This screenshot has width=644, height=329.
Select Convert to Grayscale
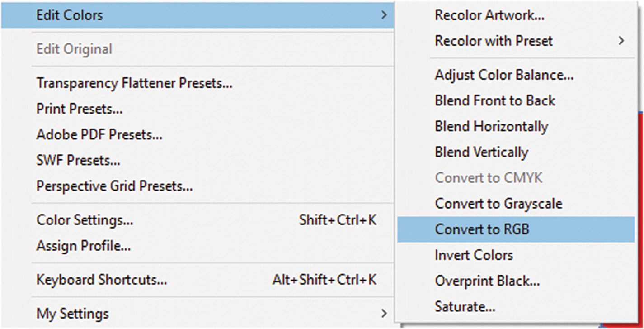click(x=498, y=204)
